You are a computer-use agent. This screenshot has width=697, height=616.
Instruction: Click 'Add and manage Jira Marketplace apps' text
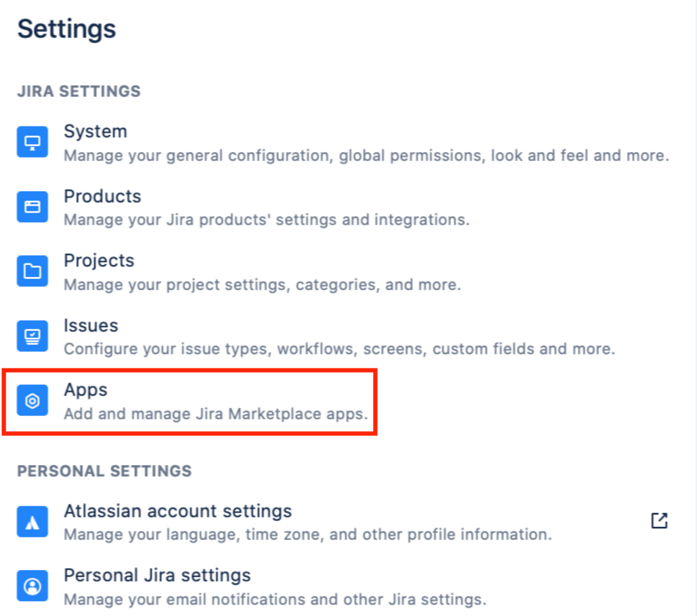(x=216, y=414)
